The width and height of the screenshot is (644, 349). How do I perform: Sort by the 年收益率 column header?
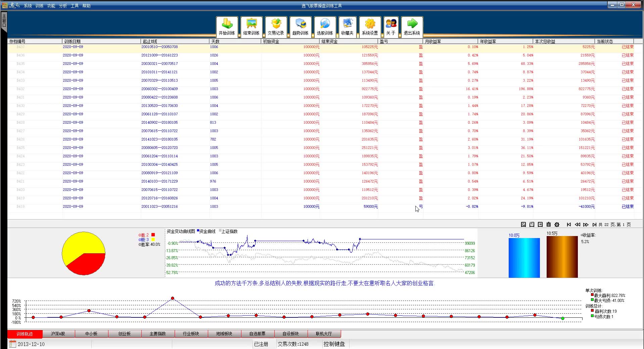506,41
